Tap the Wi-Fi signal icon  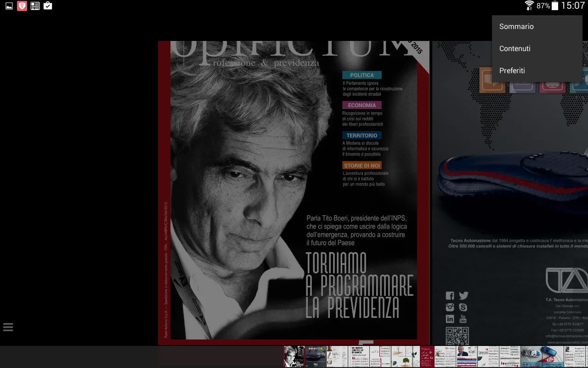(x=529, y=6)
